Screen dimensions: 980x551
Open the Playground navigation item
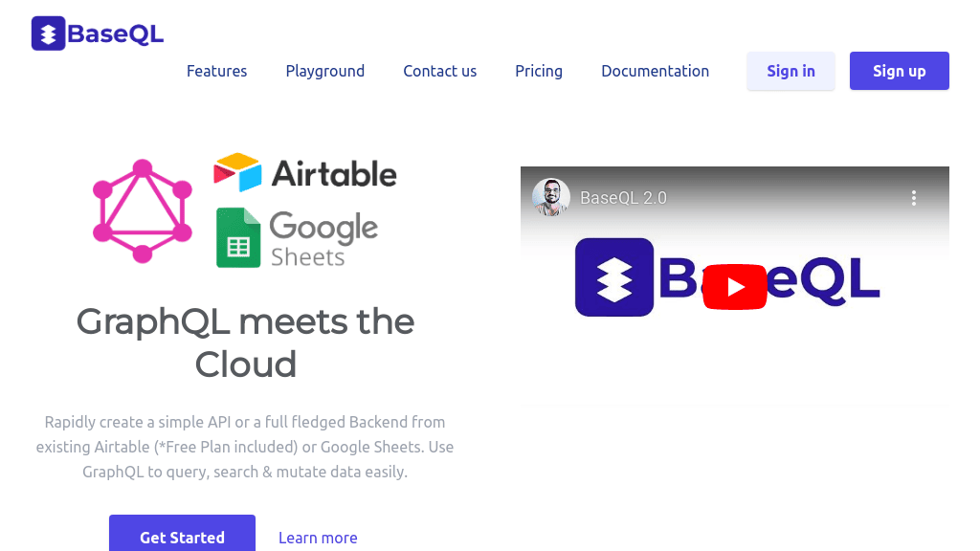(x=324, y=71)
